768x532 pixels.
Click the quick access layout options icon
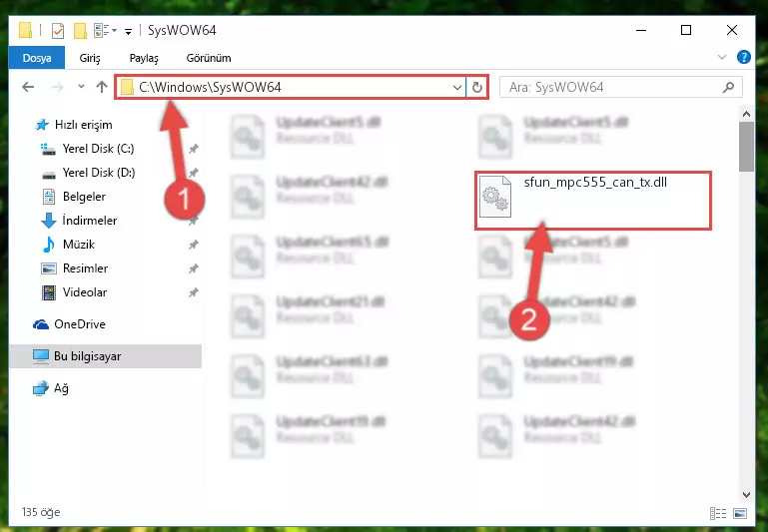click(103, 30)
